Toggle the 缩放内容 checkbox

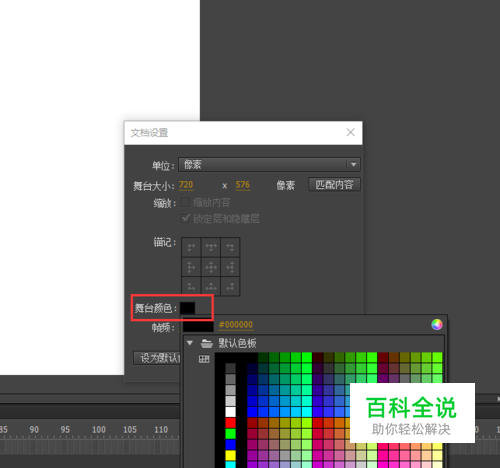tap(185, 202)
